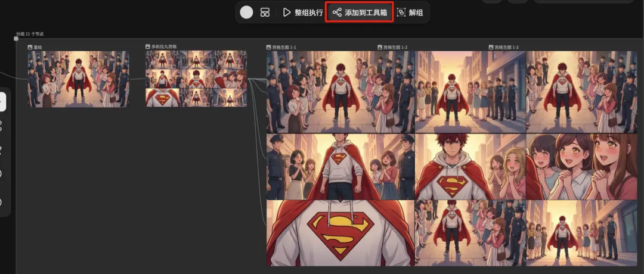Open the image under 宫格生图 1-1

click(340, 92)
